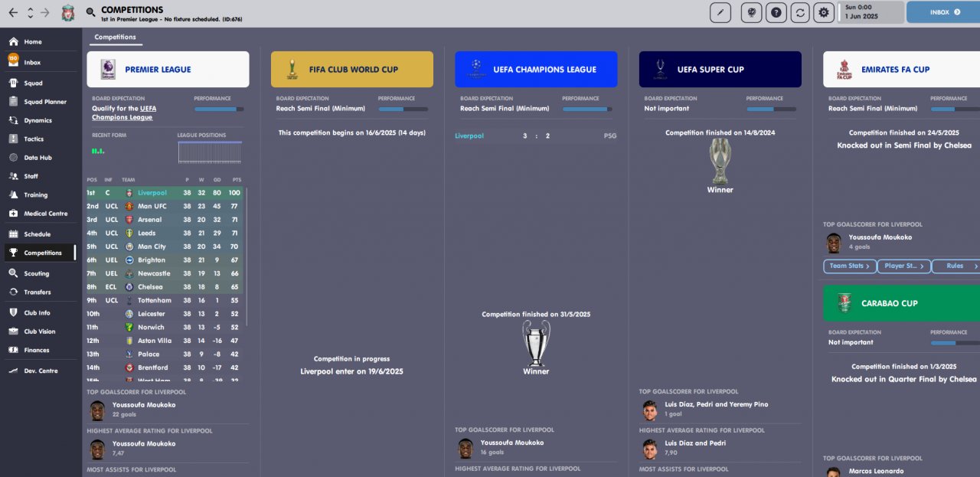Select the Competitions tab
980x477 pixels.
point(116,38)
